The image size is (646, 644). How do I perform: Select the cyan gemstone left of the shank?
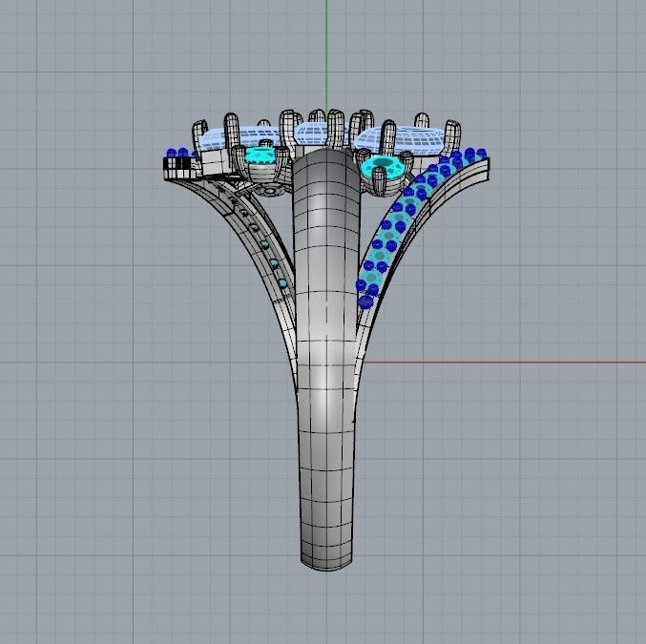tap(260, 156)
